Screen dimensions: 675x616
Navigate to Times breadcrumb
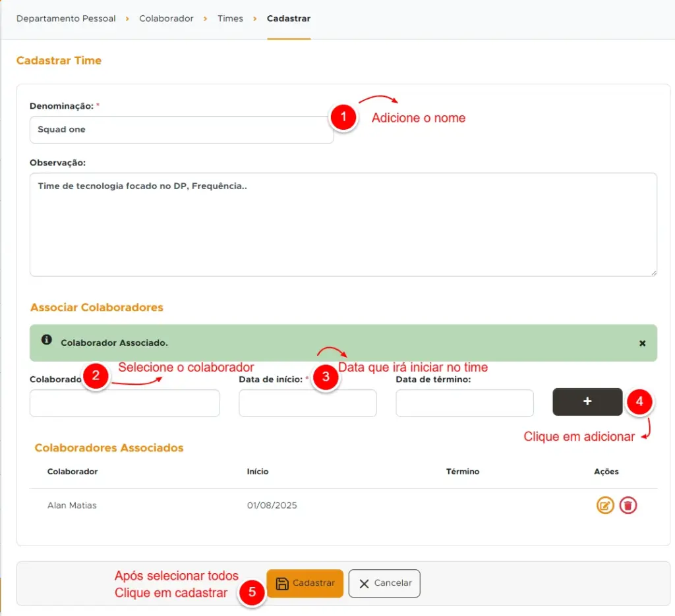(230, 18)
